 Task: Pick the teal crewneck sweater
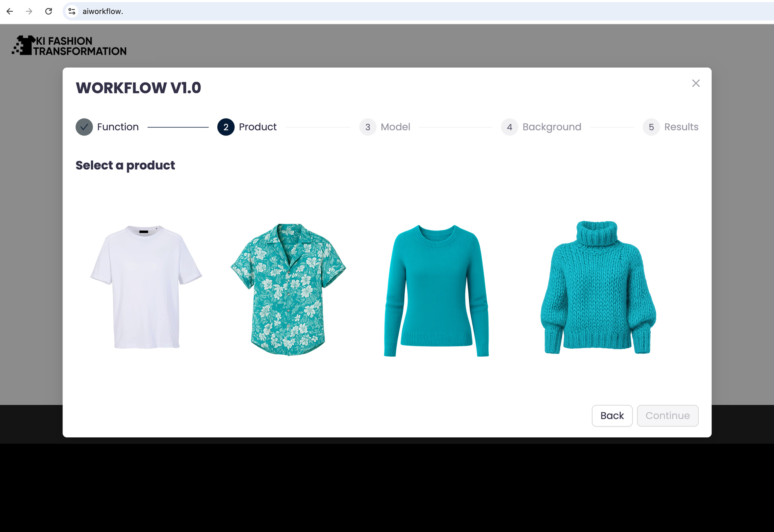point(437,291)
